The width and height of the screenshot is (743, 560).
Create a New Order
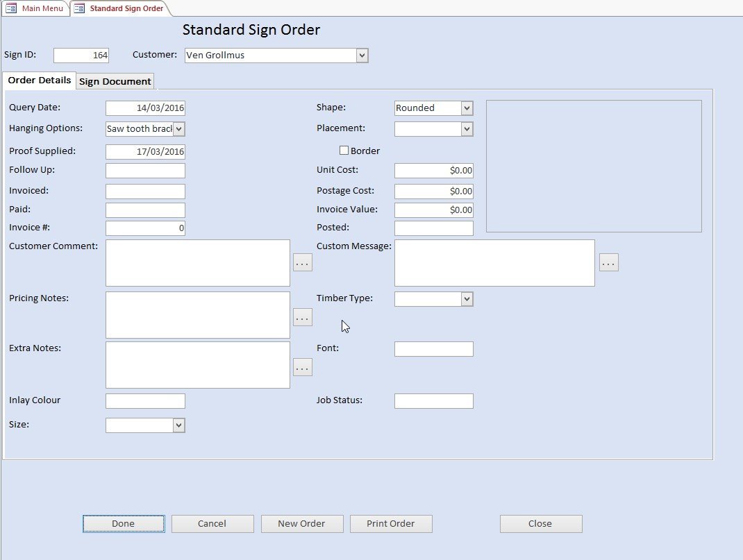[302, 523]
